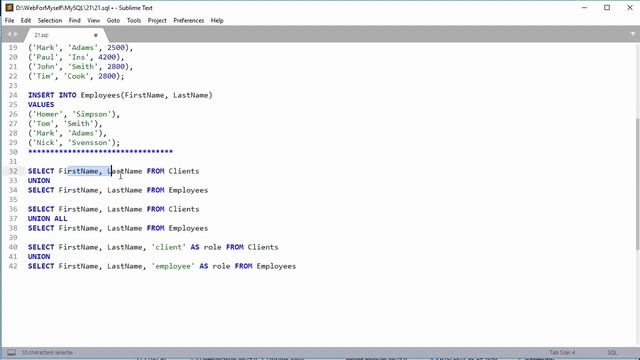
Task: Click the number 4200 on line 20
Action: (x=107, y=57)
